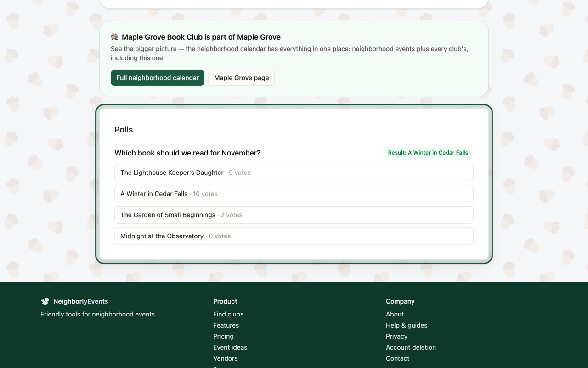Open the Vendors footer link
This screenshot has height=368, width=588.
(x=226, y=358)
